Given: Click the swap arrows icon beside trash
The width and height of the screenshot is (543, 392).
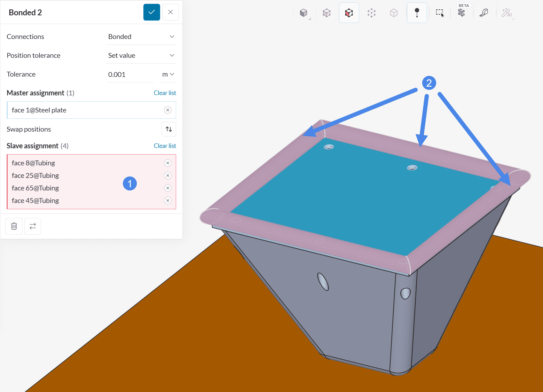Looking at the screenshot, I should click(x=33, y=226).
